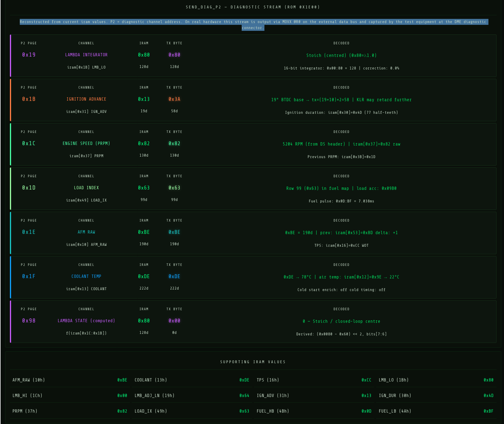
Task: Click 'iram[0x49] LOAD_IX' source label
Action: tap(86, 200)
